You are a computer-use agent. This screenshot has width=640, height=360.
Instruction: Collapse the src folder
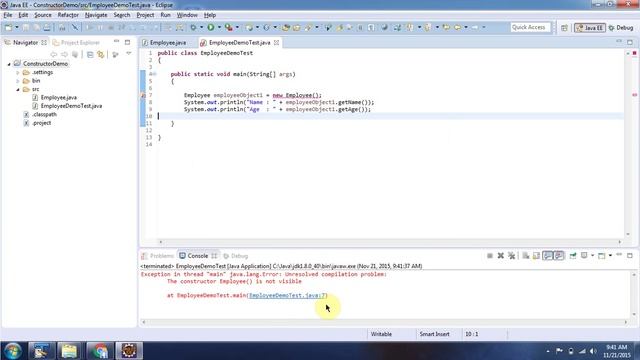[x=18, y=89]
